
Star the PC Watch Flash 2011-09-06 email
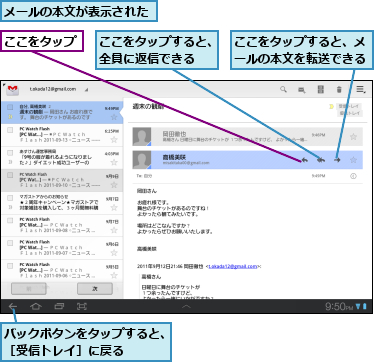pyautogui.click(x=114, y=276)
